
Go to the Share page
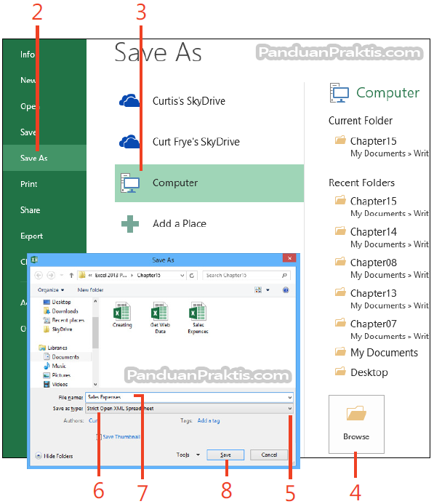31,210
